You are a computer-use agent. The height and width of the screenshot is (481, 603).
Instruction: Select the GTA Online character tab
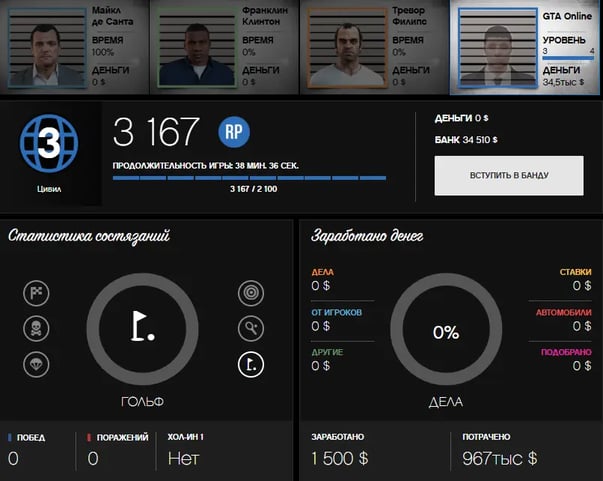[527, 47]
